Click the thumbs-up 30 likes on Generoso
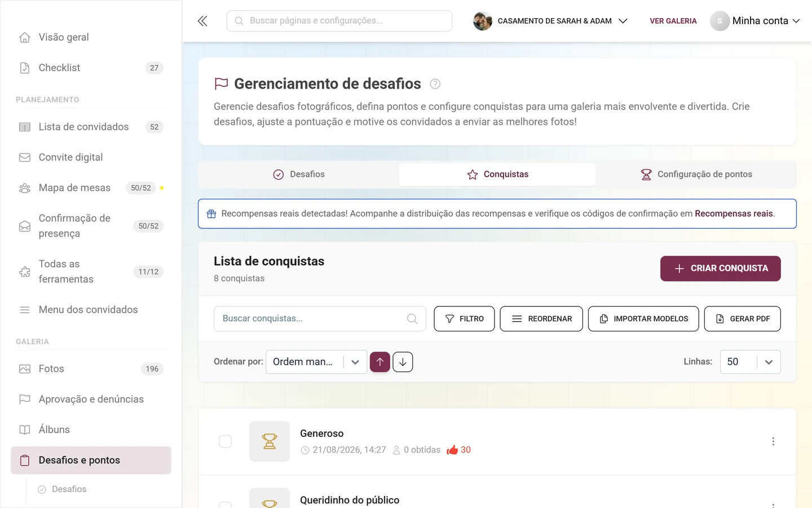 pyautogui.click(x=458, y=450)
